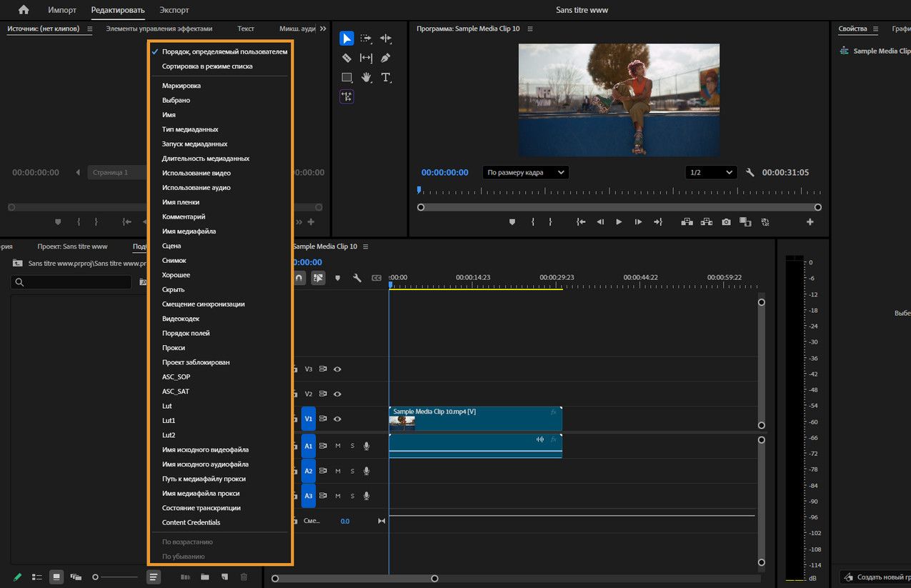Choose 'Тип медиаданных' sort option
This screenshot has height=588, width=911.
pyautogui.click(x=190, y=129)
